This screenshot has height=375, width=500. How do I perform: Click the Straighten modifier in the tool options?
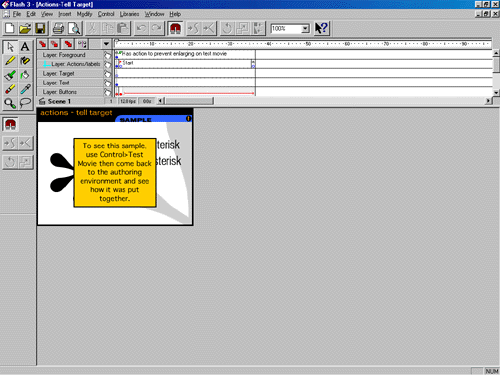click(x=25, y=143)
